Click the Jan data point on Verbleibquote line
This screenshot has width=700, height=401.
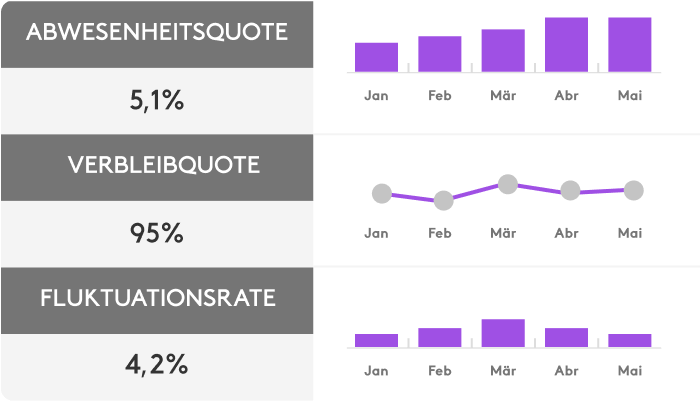tap(381, 194)
